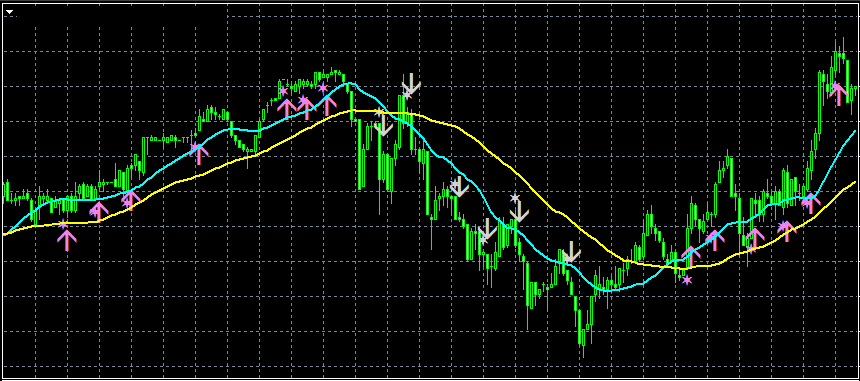Select the third pink up arrow from left
Screen dimensions: 860x381
(x=131, y=200)
